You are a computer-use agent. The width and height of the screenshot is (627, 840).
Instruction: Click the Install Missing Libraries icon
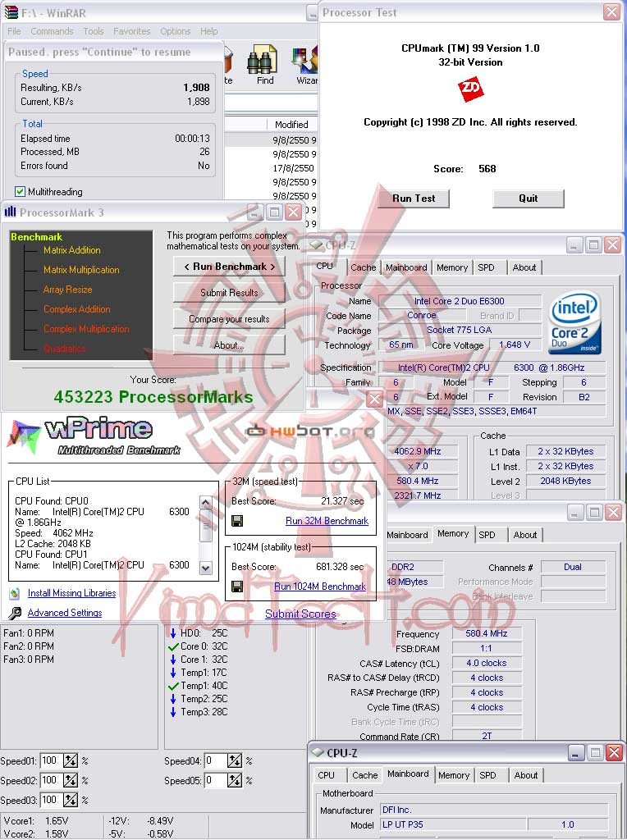(16, 594)
